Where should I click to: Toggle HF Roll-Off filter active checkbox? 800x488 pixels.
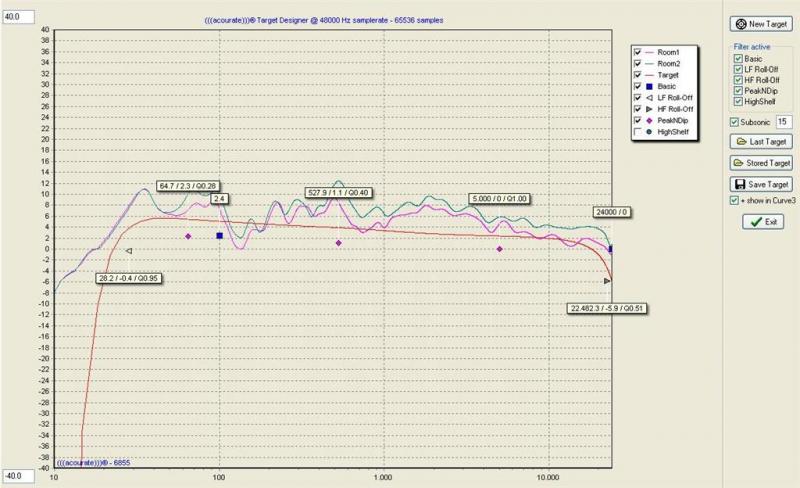pos(738,80)
